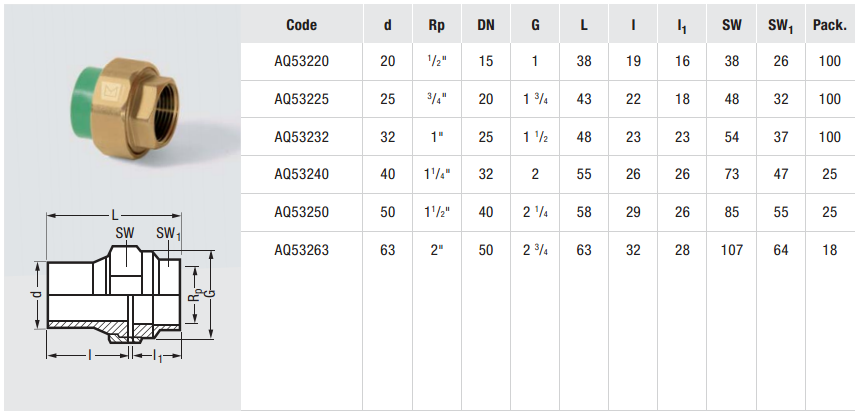The image size is (860, 415).
Task: Click product code AQ53240
Action: (301, 174)
